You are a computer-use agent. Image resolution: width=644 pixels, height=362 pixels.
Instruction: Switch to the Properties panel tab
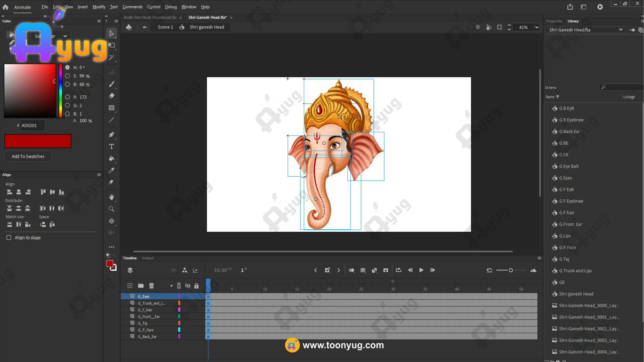coord(554,21)
